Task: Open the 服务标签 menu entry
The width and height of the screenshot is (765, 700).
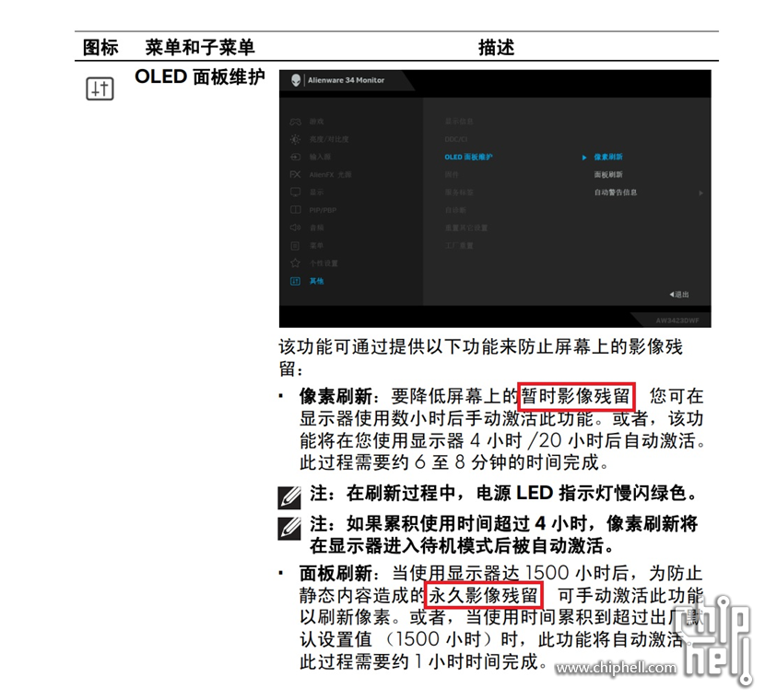Action: pos(459,192)
